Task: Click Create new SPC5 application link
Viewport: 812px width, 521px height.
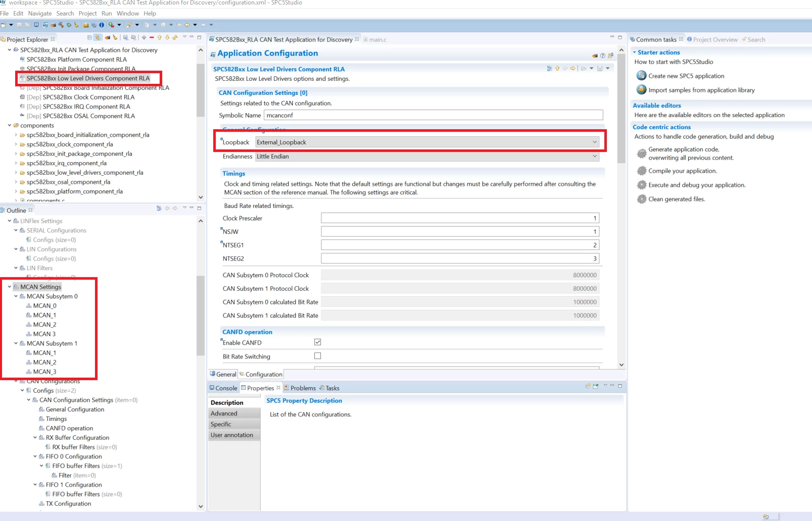Action: click(x=686, y=76)
